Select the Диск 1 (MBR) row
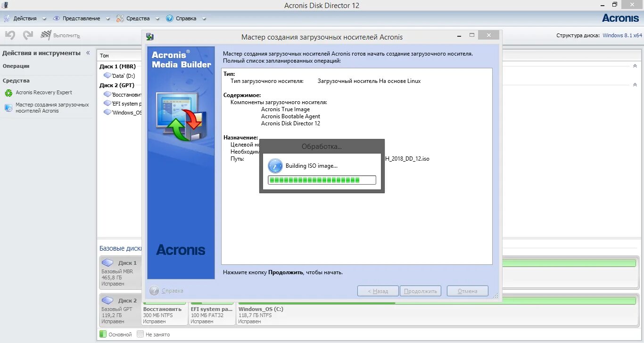Image resolution: width=644 pixels, height=343 pixels. point(117,66)
